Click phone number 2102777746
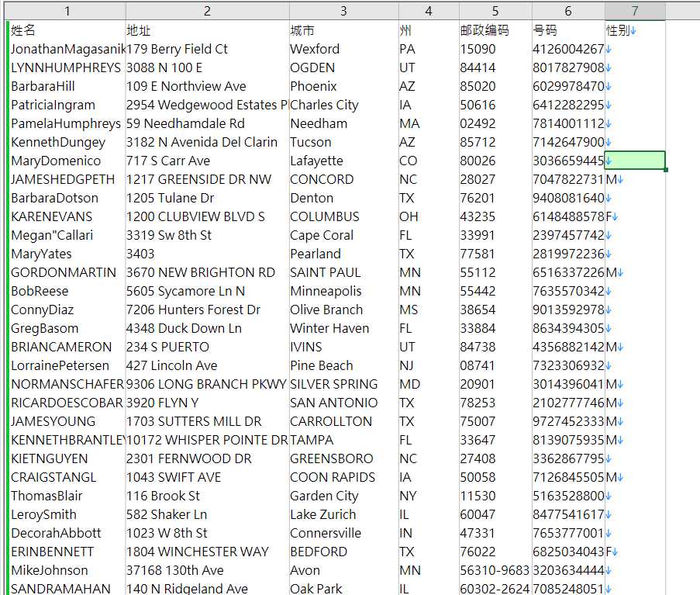This screenshot has width=700, height=595. click(x=568, y=403)
